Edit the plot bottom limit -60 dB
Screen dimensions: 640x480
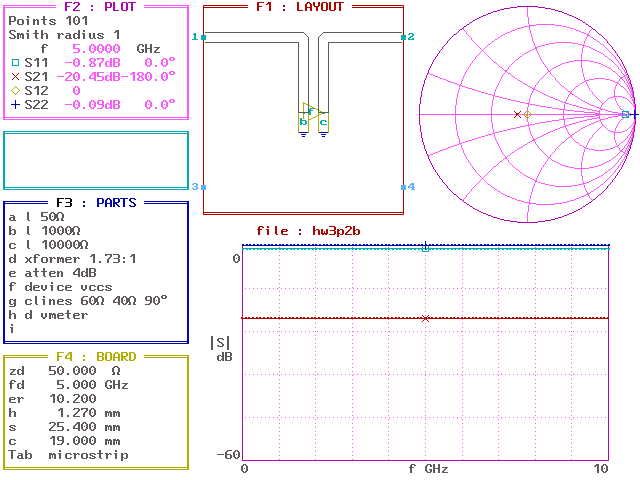click(228, 455)
